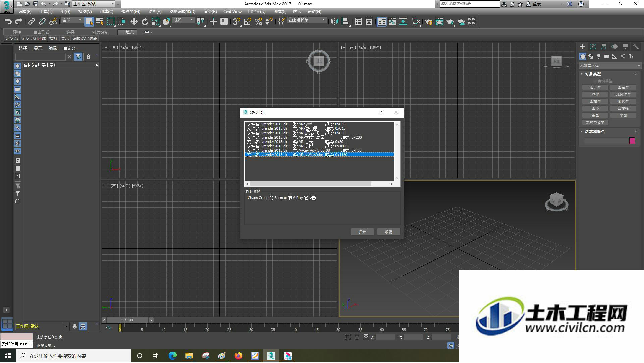Choose the Rectangular Selection Region tool
The height and width of the screenshot is (363, 644).
click(x=110, y=22)
